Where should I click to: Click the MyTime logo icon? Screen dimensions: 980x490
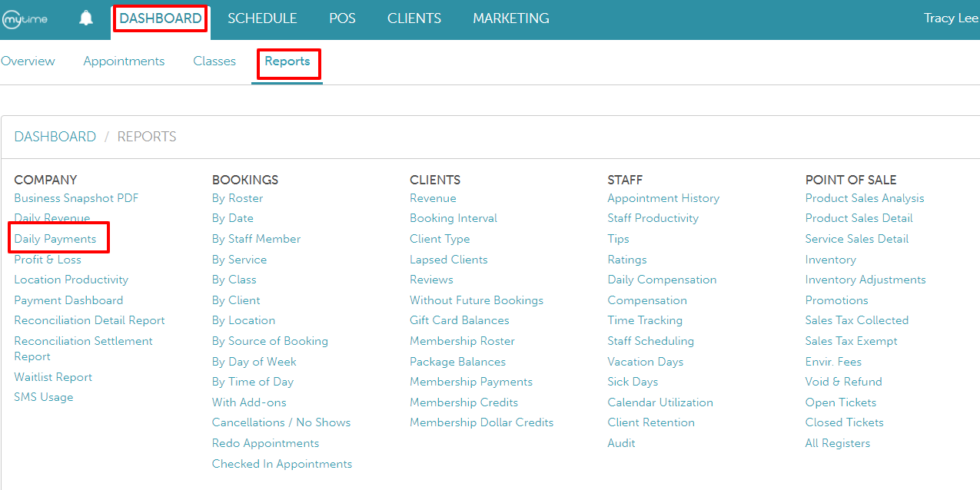click(x=24, y=19)
